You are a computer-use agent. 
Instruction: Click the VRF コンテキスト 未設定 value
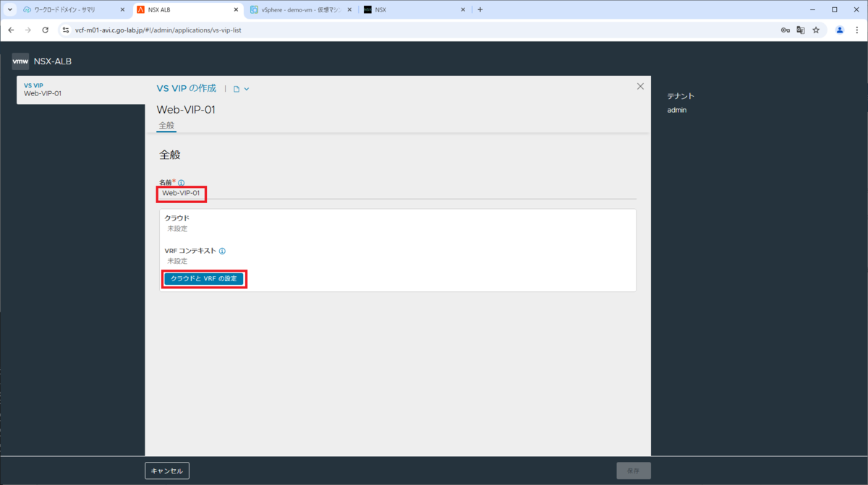point(177,261)
